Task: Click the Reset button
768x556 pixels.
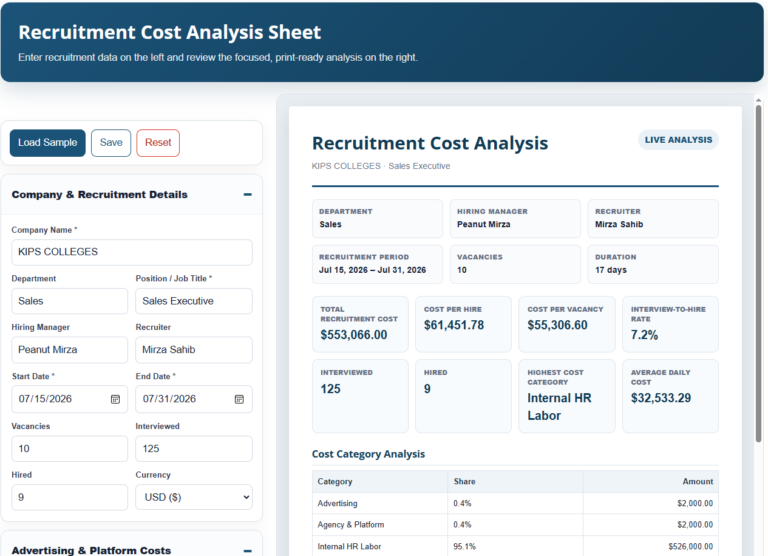Action: [158, 143]
